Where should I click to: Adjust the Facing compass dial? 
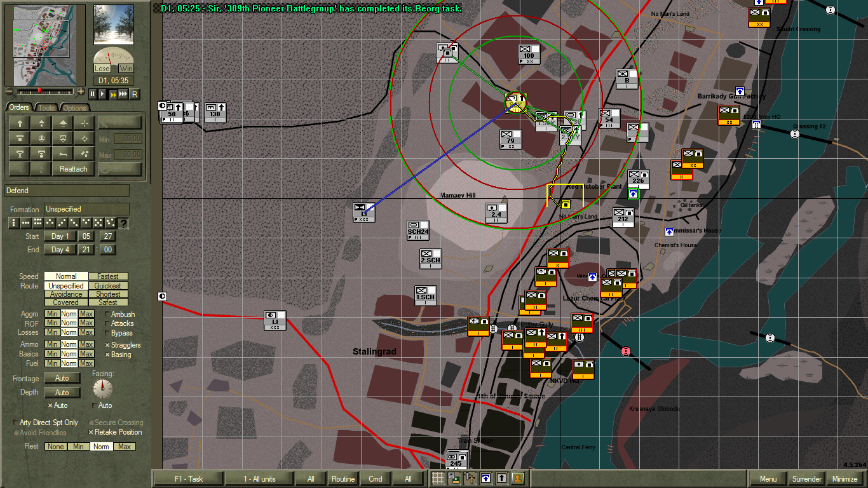tap(102, 389)
